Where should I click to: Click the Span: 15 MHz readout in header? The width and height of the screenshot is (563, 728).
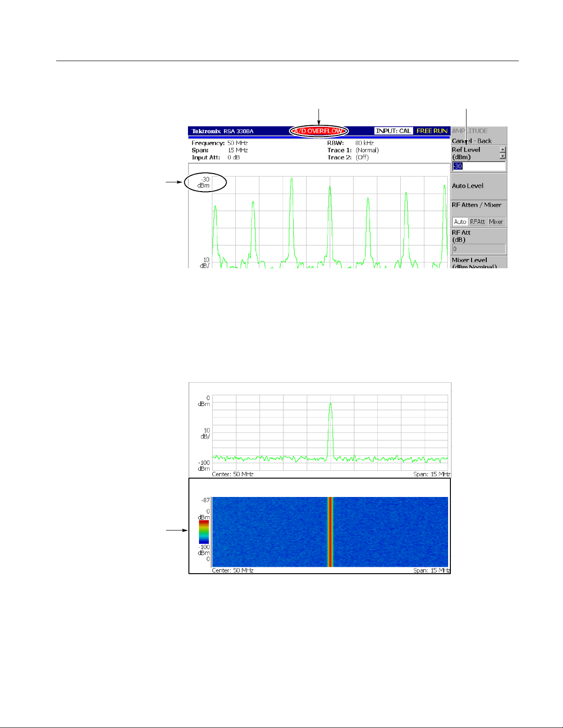[220, 150]
